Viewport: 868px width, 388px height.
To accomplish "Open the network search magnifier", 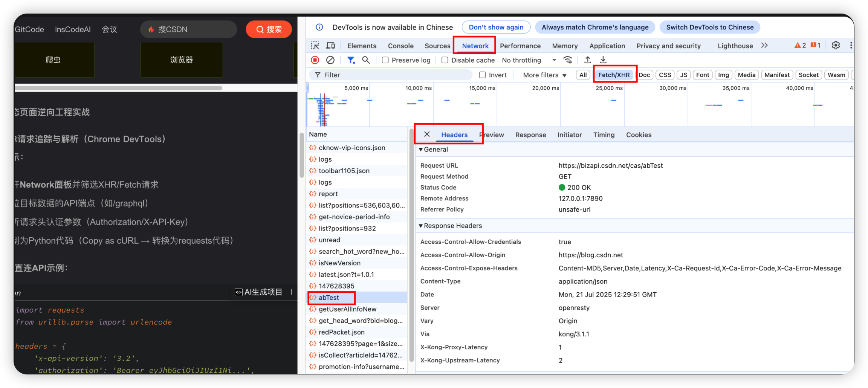I will pyautogui.click(x=366, y=60).
